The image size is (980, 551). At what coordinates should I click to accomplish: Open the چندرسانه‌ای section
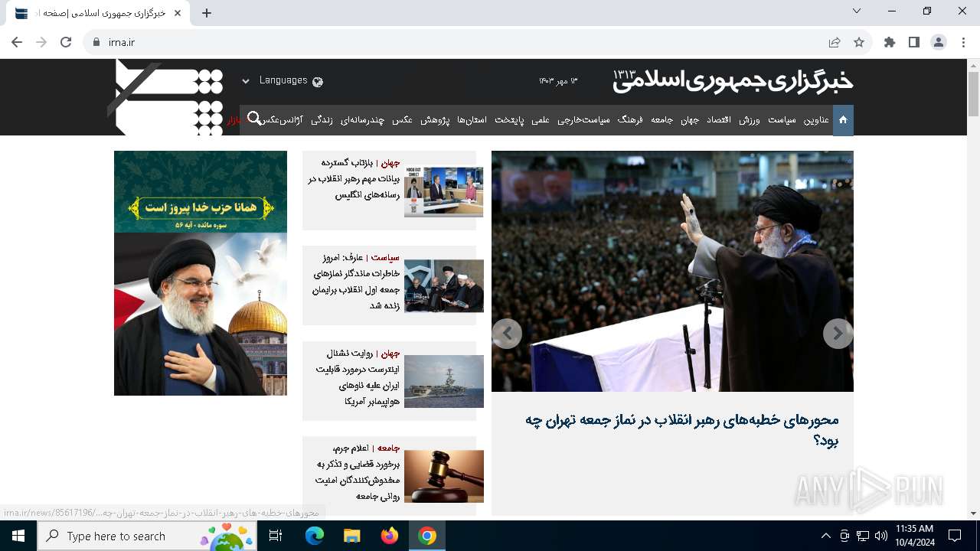pyautogui.click(x=362, y=120)
